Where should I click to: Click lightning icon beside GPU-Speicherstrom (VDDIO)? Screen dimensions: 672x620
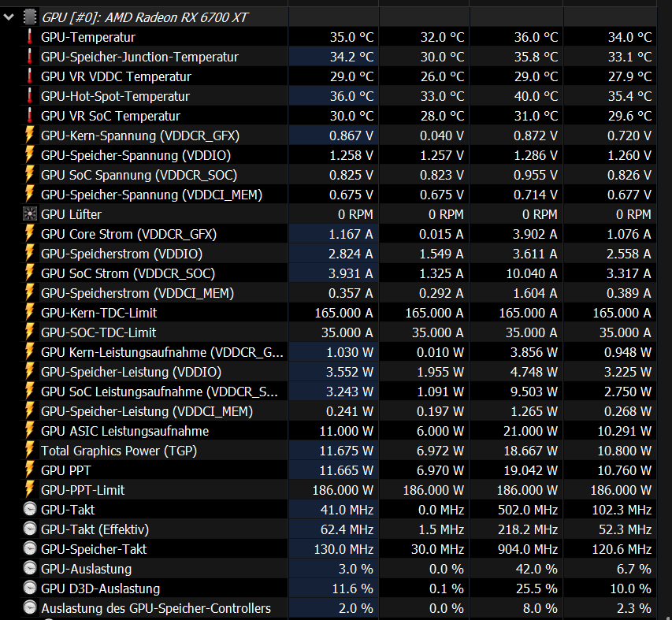click(30, 254)
